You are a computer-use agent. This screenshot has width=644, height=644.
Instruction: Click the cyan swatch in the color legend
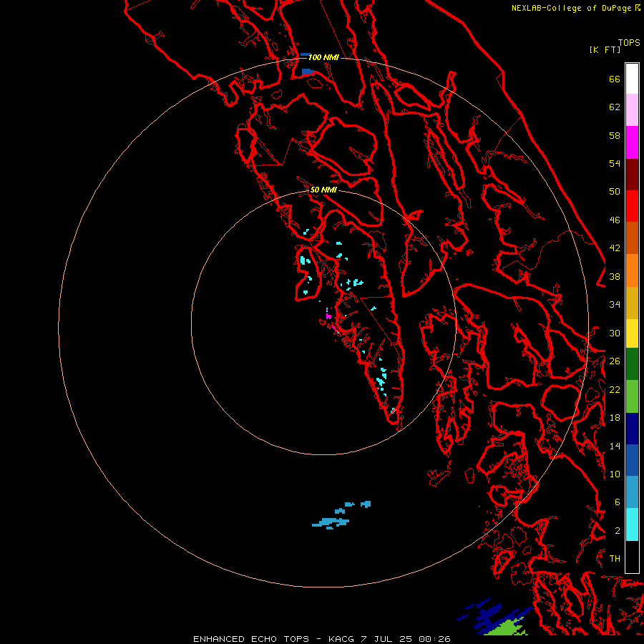point(632,525)
